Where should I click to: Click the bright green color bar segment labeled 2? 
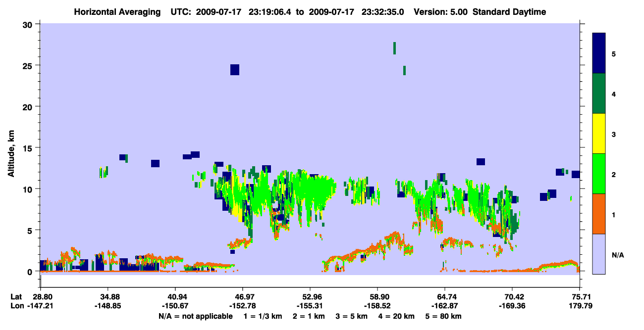pyautogui.click(x=599, y=174)
